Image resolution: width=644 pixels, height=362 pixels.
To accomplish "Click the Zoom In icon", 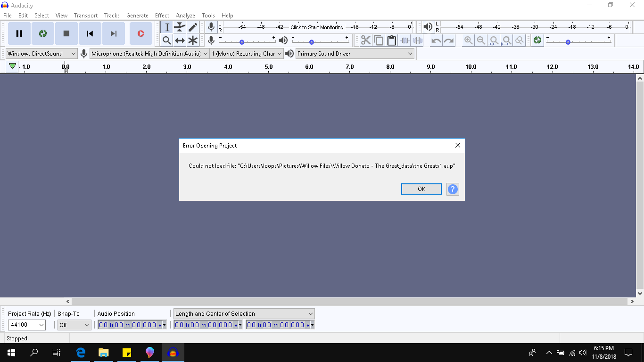I will click(468, 41).
